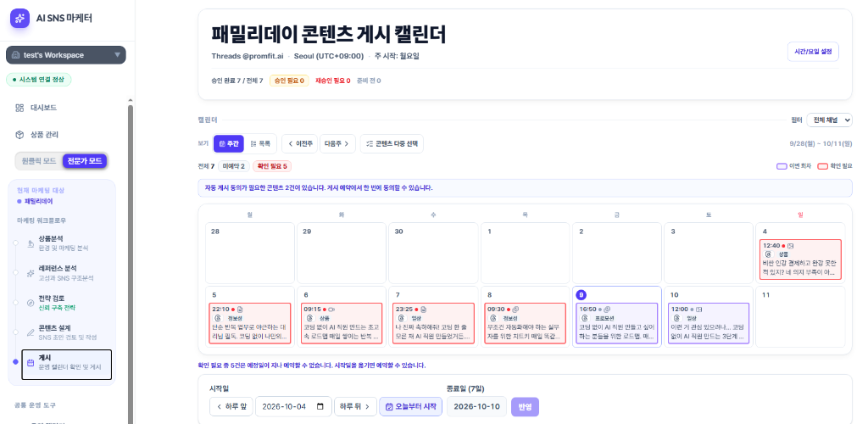Click the highlighted day 9 number
The height and width of the screenshot is (424, 868).
point(581,295)
